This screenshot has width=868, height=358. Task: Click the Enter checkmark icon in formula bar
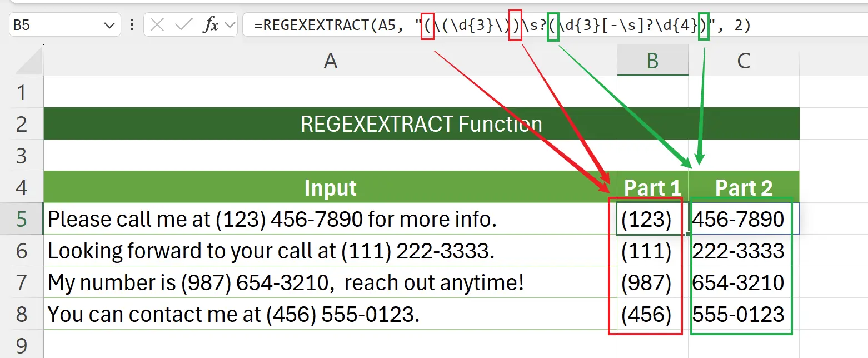pyautogui.click(x=184, y=26)
